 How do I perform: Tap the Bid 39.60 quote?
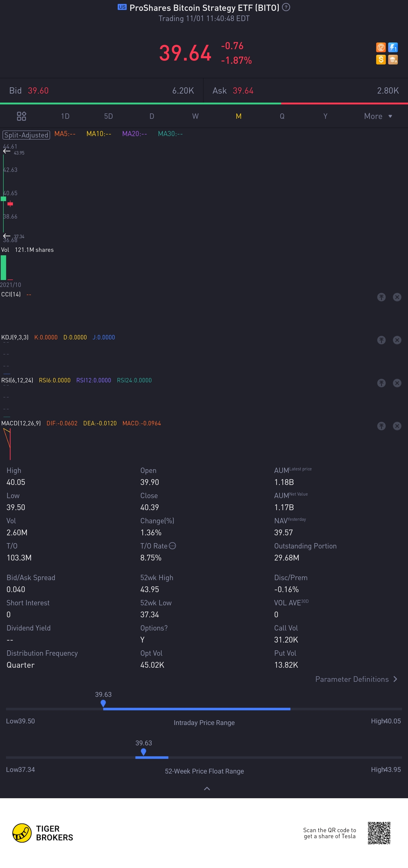click(102, 91)
